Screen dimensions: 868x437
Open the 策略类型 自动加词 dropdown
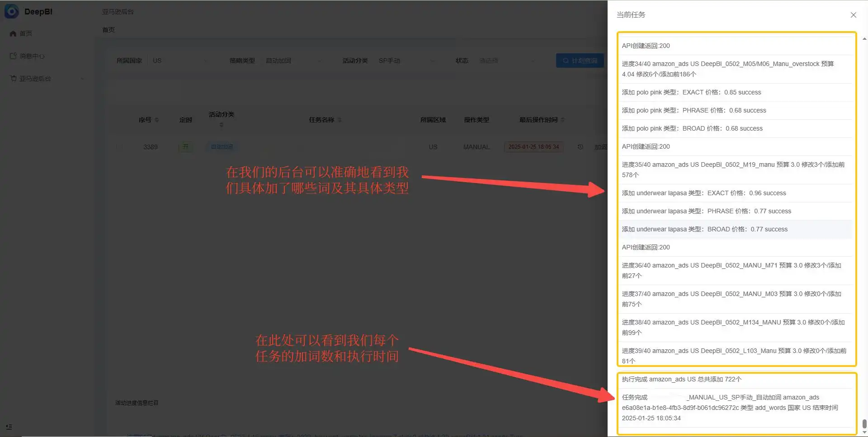coord(293,61)
